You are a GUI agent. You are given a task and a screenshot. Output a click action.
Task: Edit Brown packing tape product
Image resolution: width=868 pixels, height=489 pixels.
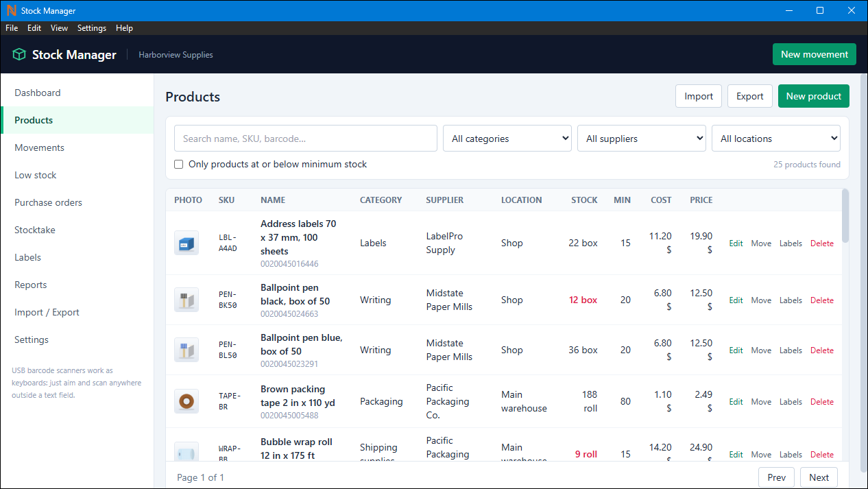coord(736,402)
